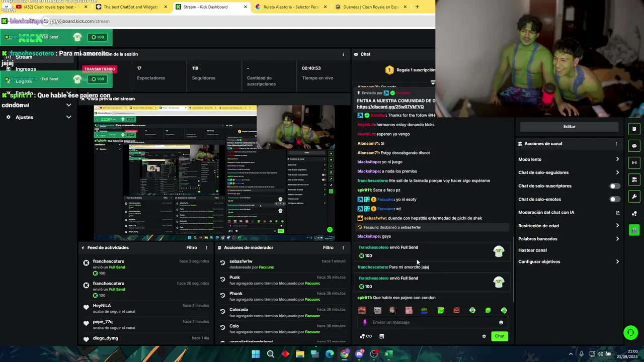Open the chat bubble icon in right rail
The image size is (644, 362).
(634, 146)
